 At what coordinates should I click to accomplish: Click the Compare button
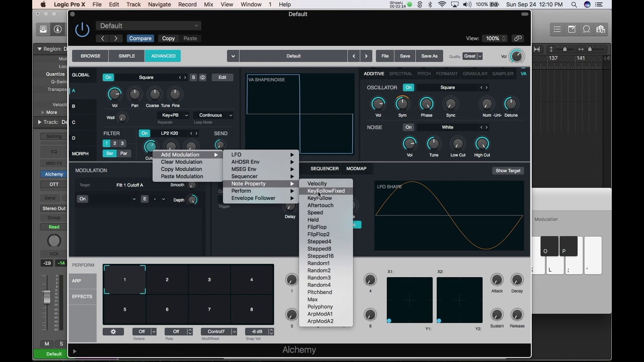click(x=140, y=38)
